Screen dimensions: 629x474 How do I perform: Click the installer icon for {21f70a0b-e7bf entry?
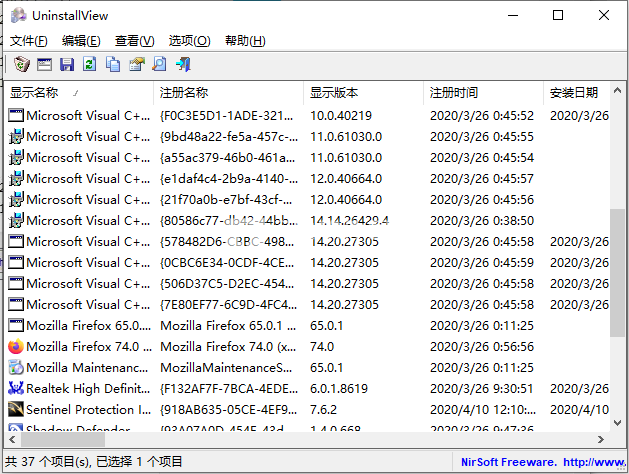click(16, 199)
